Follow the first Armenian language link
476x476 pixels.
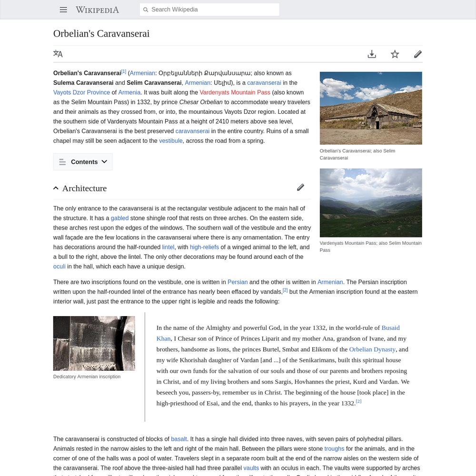point(142,73)
